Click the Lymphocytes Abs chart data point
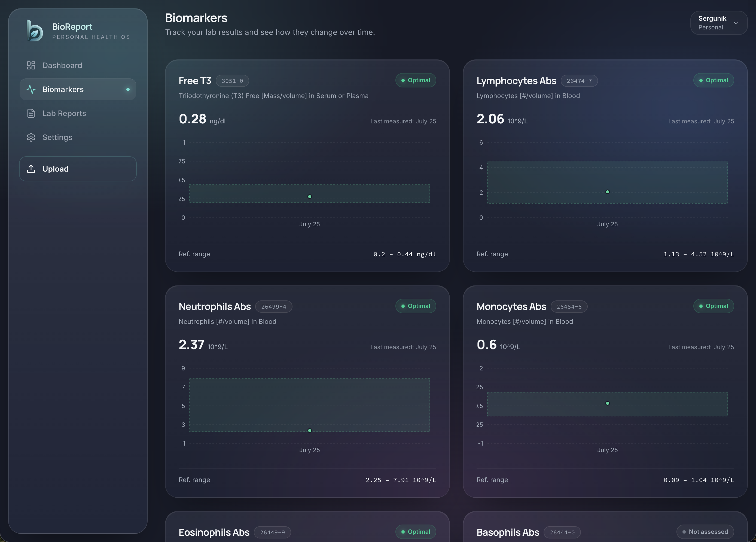Screen dimensions: 756x542 [x=607, y=192]
